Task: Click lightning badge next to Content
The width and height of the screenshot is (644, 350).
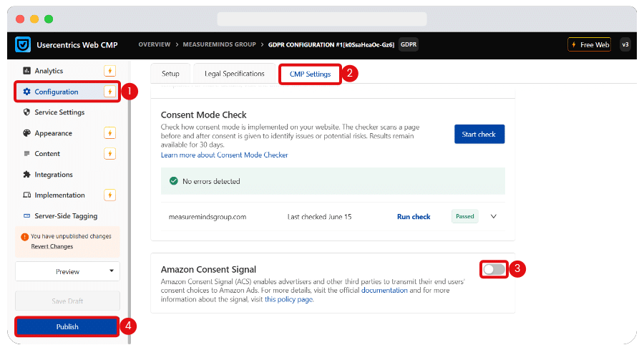Action: 109,154
